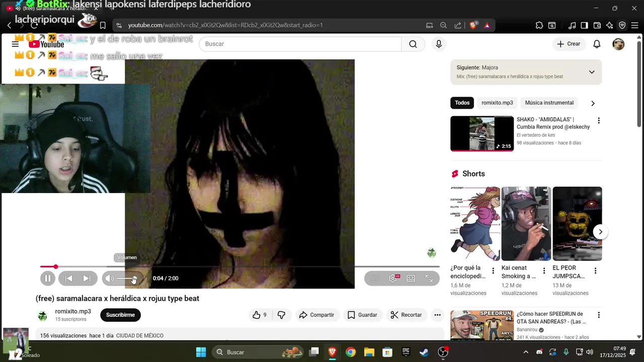The image size is (644, 362).
Task: Skip to the previous video in player
Action: [69, 278]
